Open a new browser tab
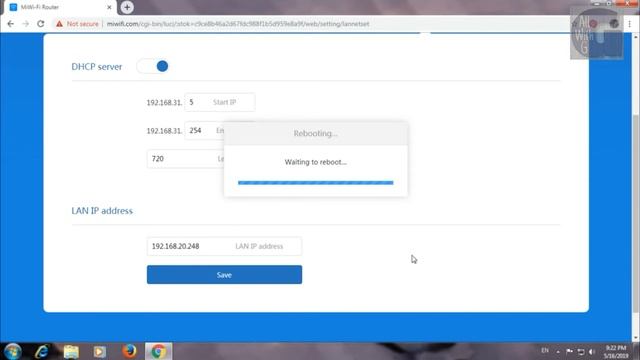The image size is (640, 360). pos(127,7)
